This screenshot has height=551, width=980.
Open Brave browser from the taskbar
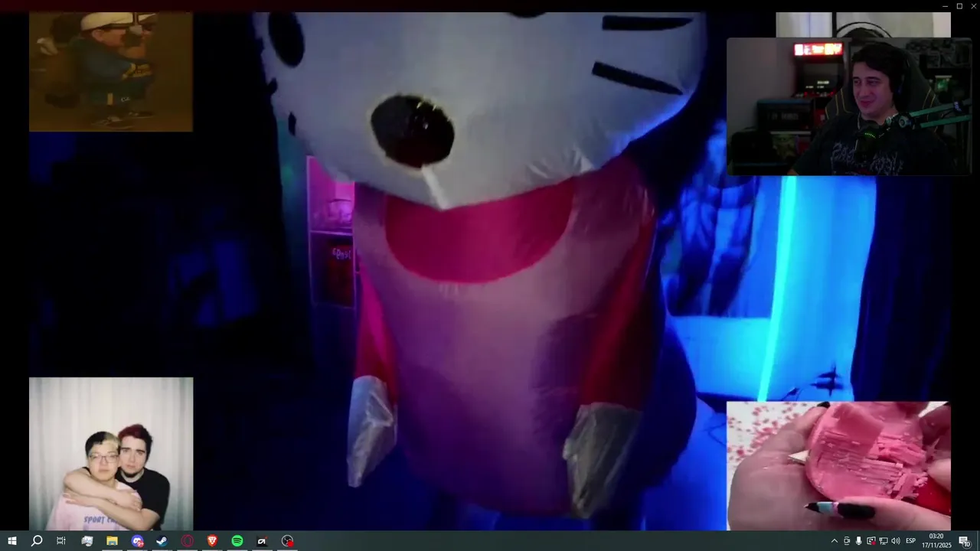(x=212, y=541)
